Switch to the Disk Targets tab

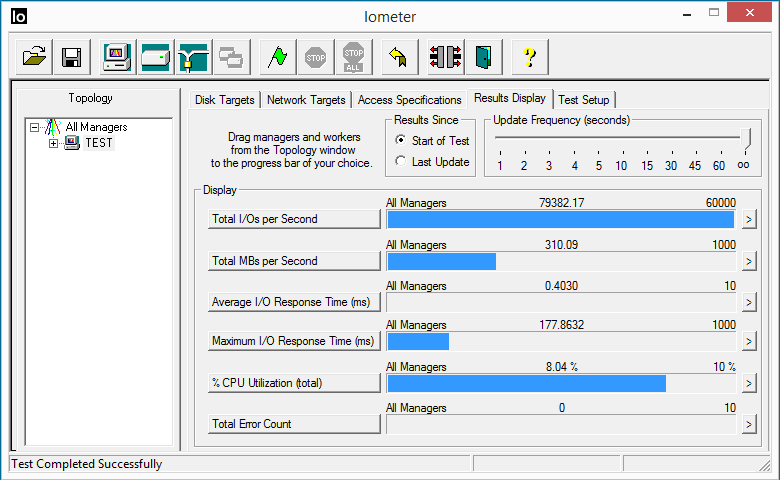(224, 100)
